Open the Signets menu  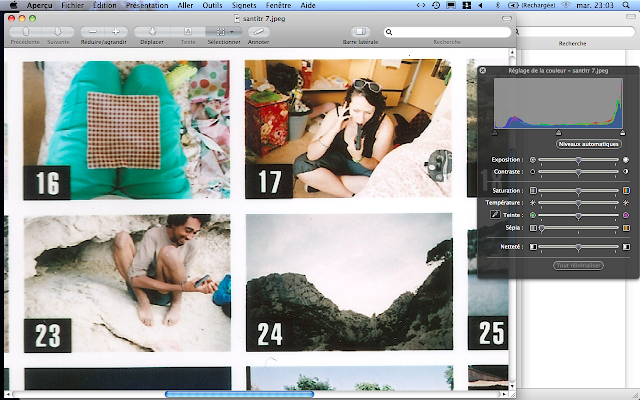[x=244, y=5]
